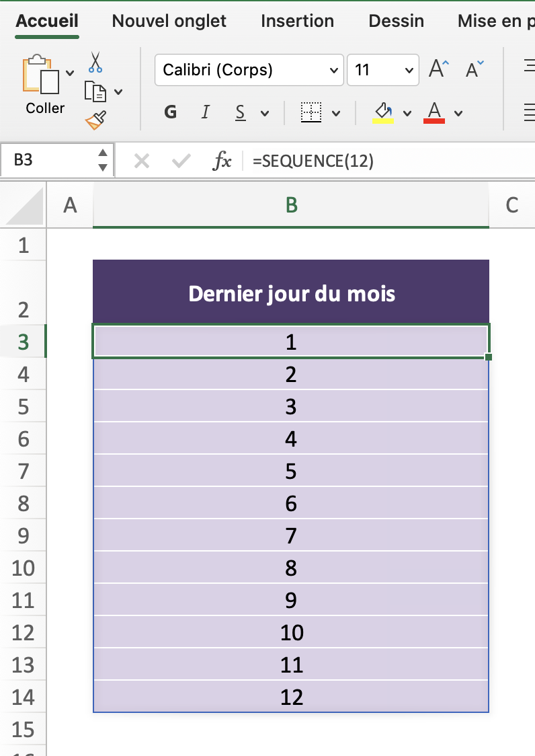Select the cell containing 3

(291, 406)
